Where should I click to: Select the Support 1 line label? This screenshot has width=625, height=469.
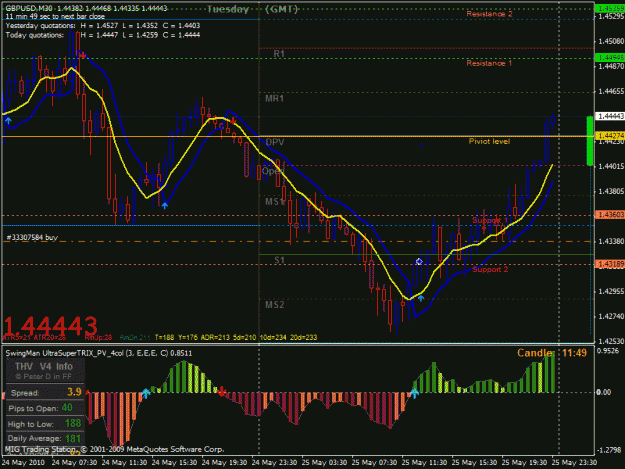tap(490, 220)
